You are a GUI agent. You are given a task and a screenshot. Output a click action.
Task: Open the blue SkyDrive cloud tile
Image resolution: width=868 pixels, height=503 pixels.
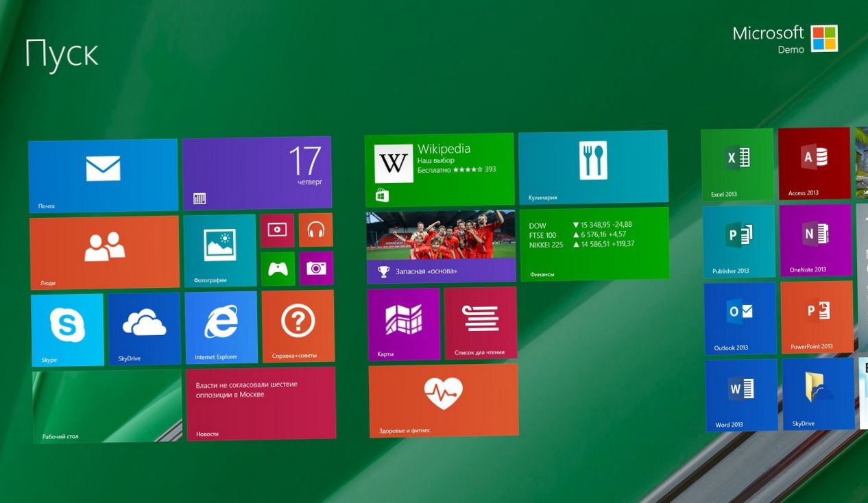(x=144, y=328)
